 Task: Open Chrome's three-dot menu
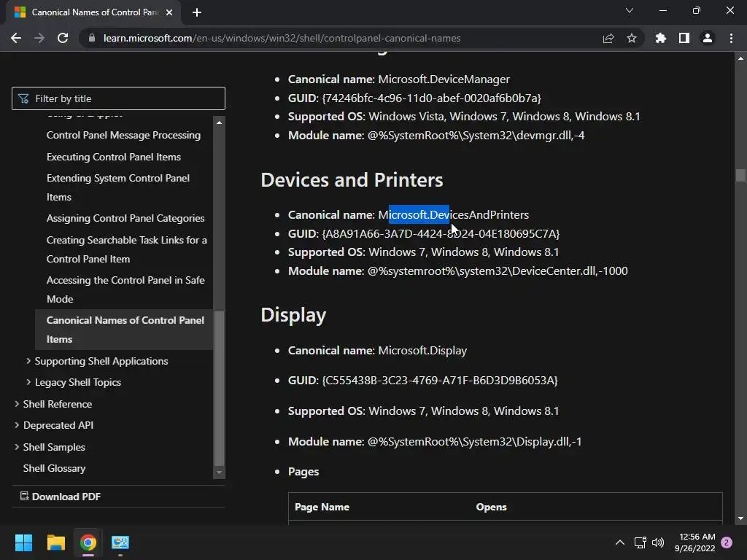click(x=731, y=38)
